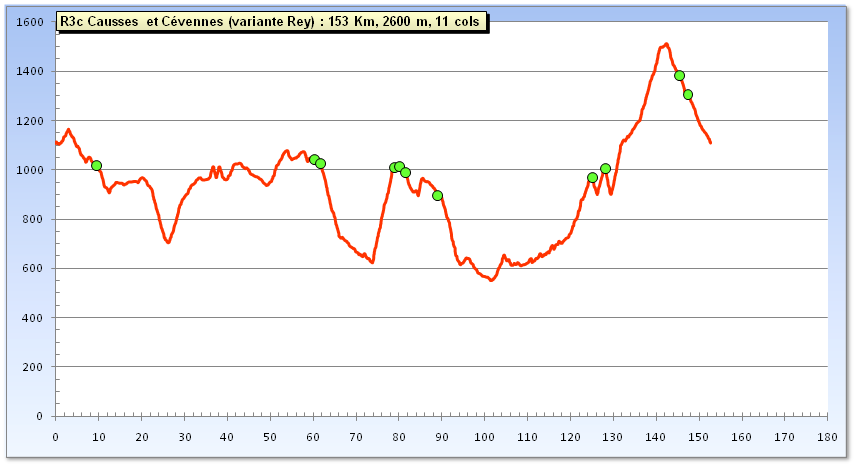
Task: Click the y-axis label 1600
Action: pyautogui.click(x=29, y=22)
